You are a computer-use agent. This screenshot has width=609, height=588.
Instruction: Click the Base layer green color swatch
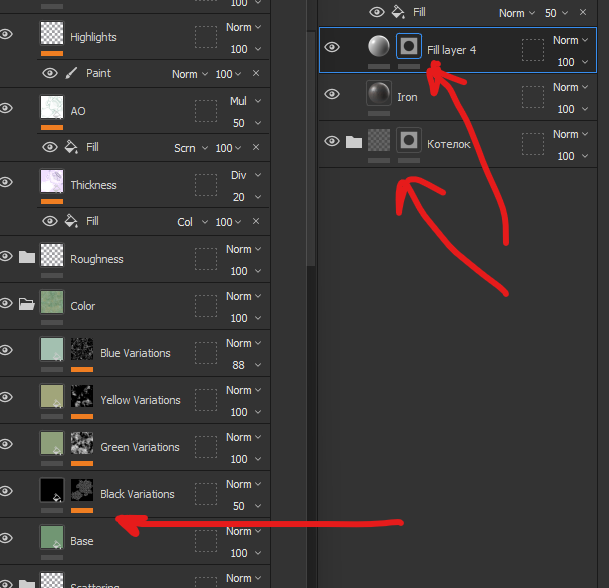52,537
